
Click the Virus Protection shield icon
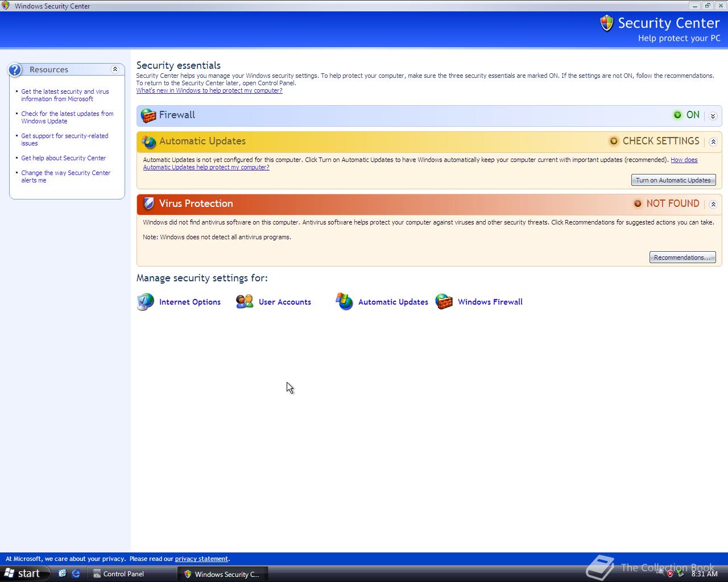tap(148, 203)
